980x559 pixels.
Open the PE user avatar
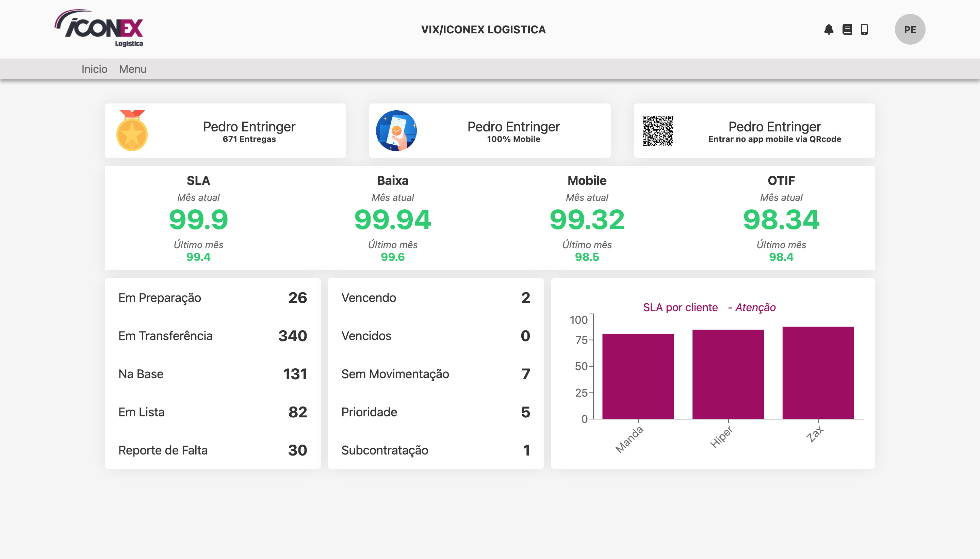pos(910,29)
